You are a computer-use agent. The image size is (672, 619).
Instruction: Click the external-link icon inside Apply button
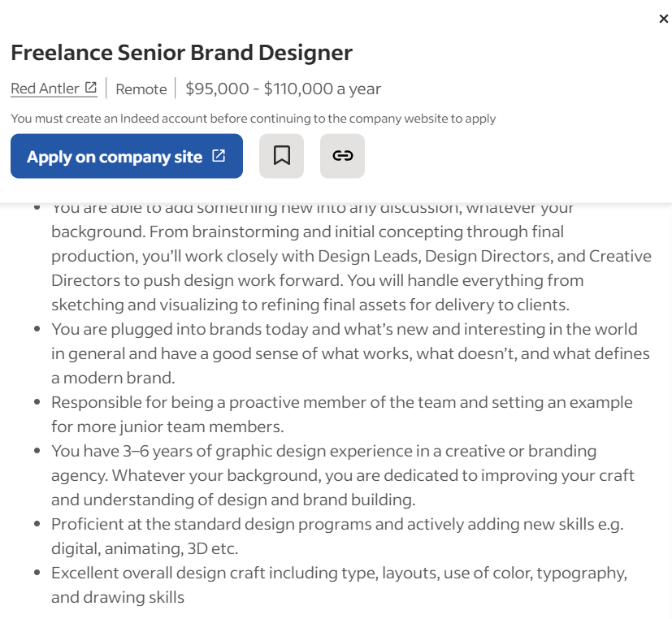[219, 156]
